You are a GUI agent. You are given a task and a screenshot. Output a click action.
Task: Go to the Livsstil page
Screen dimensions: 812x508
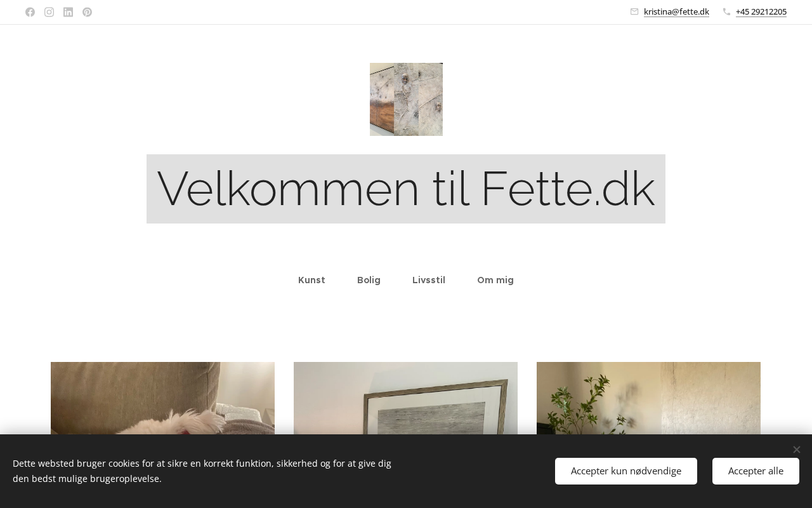pyautogui.click(x=429, y=280)
